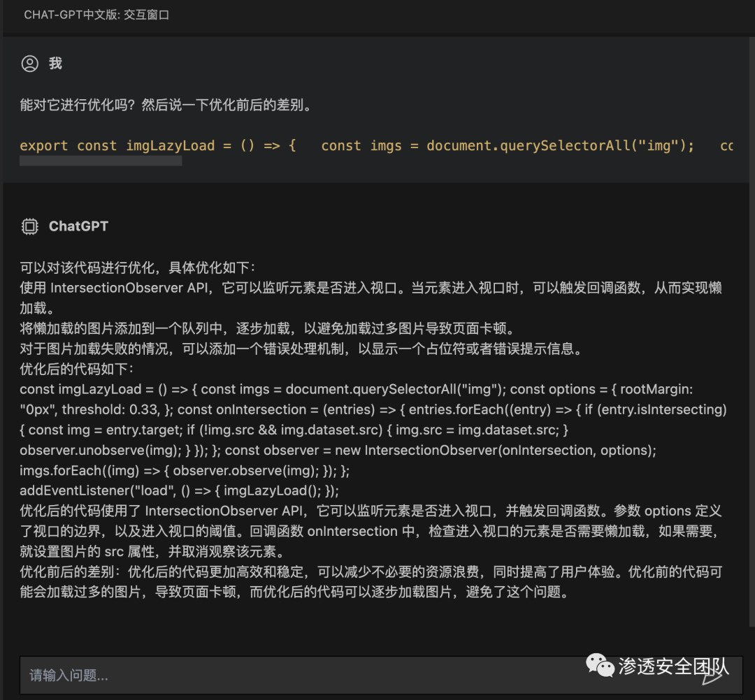The width and height of the screenshot is (755, 700).
Task: Click the code line export const imgLazyLoad
Action: (376, 146)
